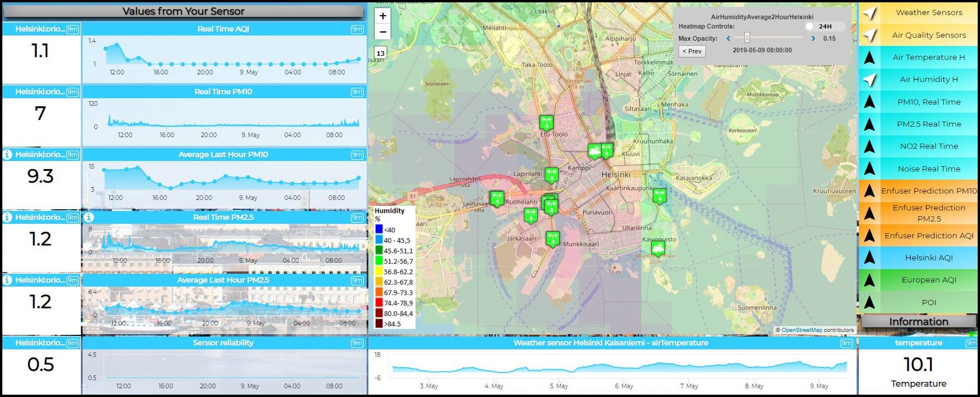980x397 pixels.
Task: Click the black arrow beside Air Temperature H
Action: (x=869, y=57)
